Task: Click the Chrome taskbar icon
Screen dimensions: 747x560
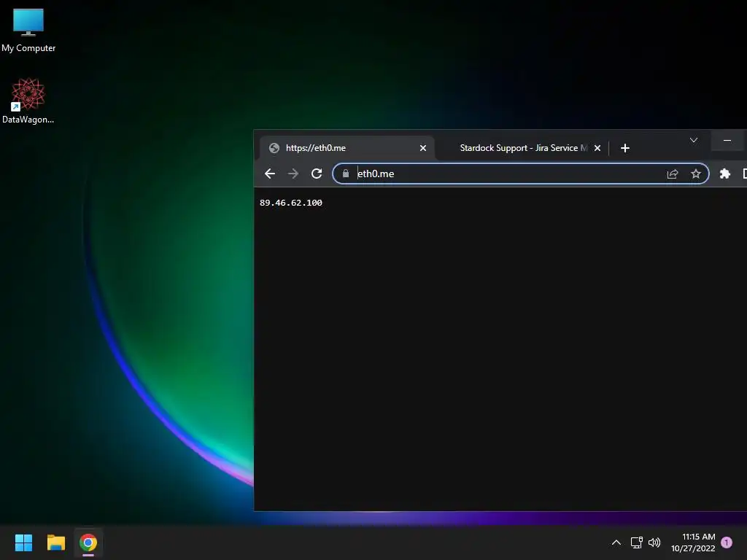Action: coord(88,542)
